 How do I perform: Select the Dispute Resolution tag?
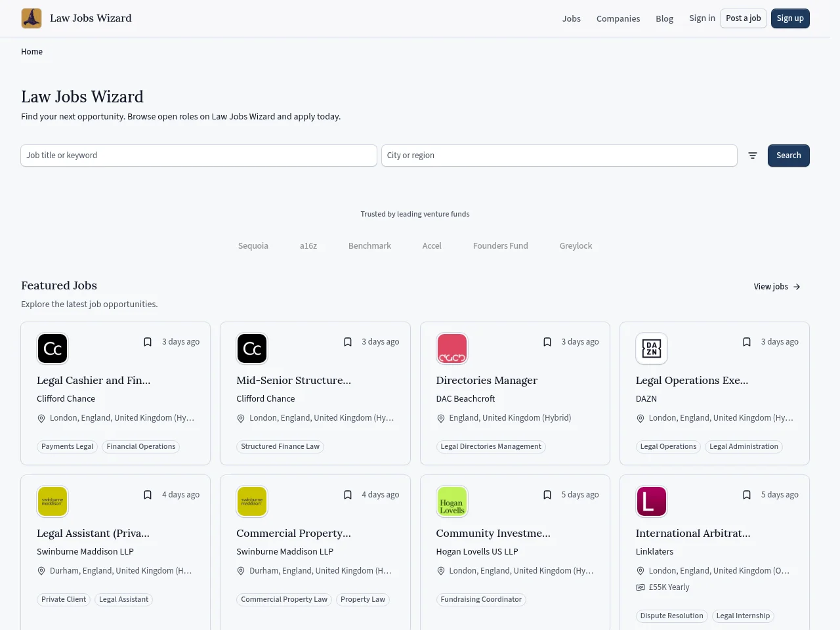tap(672, 616)
